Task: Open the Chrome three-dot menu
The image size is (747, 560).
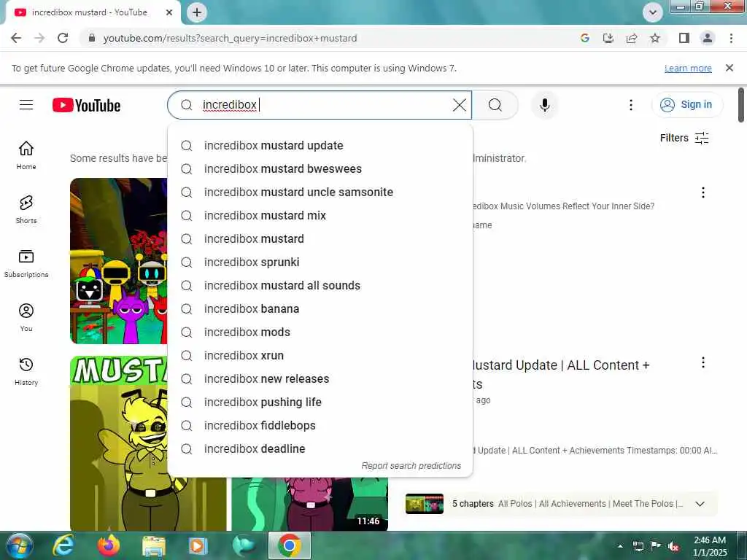Action: (x=731, y=38)
